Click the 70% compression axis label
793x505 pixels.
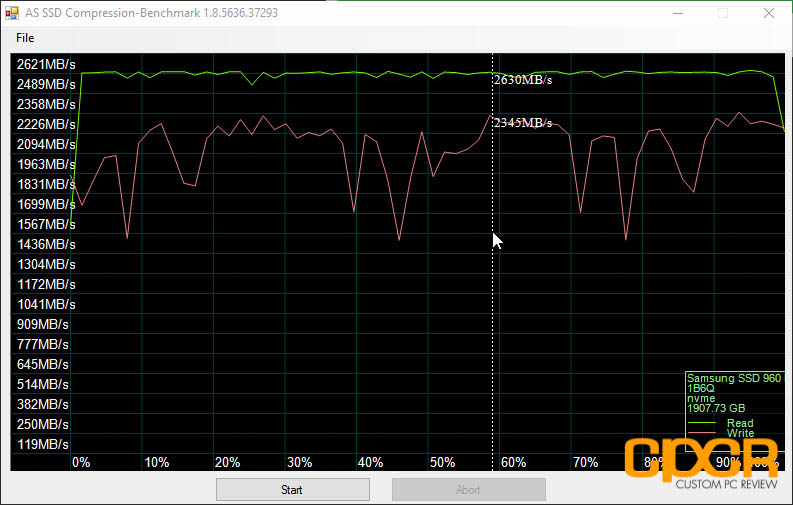(x=586, y=462)
